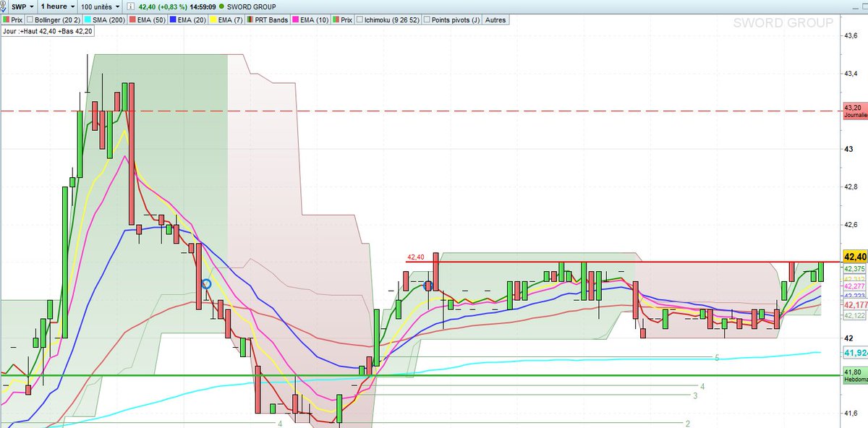Open the SWP ticker dropdown
Screen dimensions: 868x428
click(24, 7)
